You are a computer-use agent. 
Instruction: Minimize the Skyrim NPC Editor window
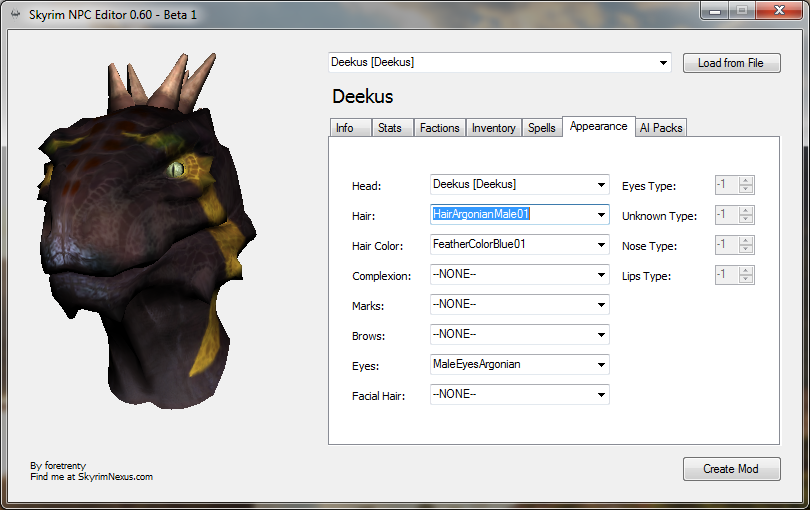point(715,11)
